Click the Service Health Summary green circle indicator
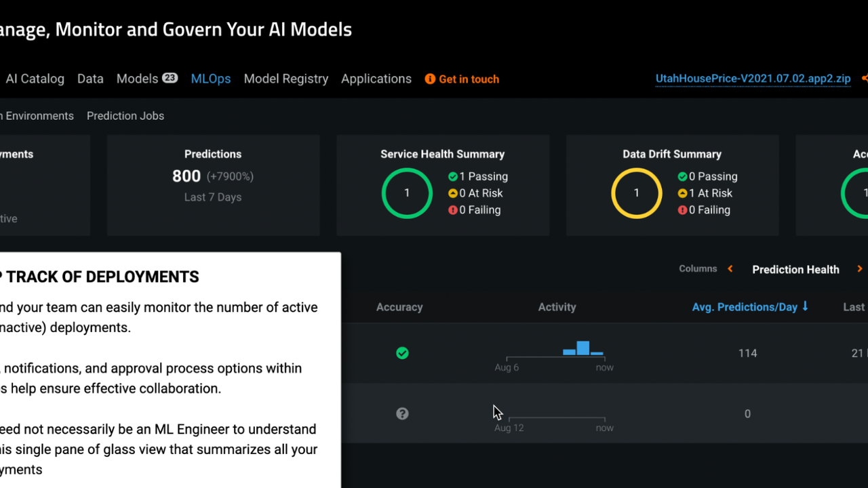The image size is (868, 488). [407, 193]
